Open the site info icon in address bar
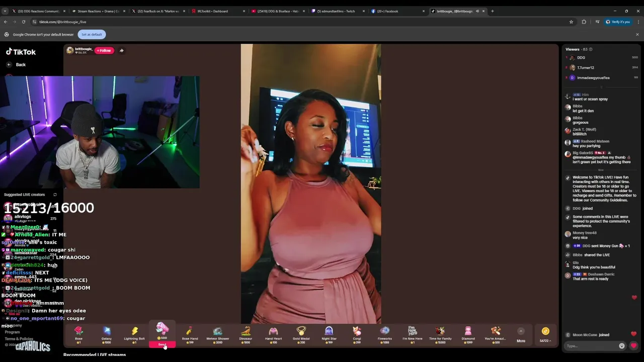The height and width of the screenshot is (362, 644). [x=34, y=22]
